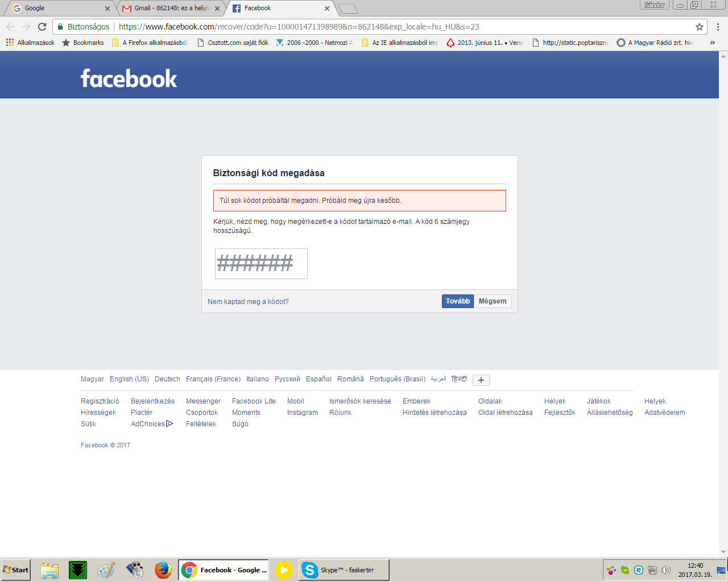Close the Gmail tab
The height and width of the screenshot is (582, 728).
(x=217, y=9)
